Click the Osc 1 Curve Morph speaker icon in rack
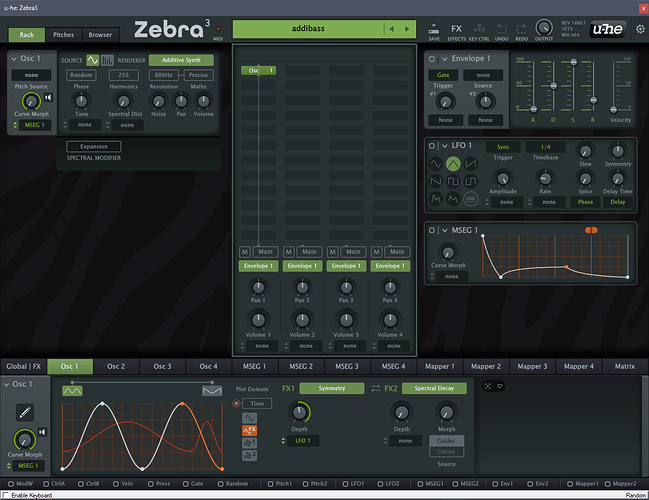Viewport: 649px width, 500px height. pos(48,98)
